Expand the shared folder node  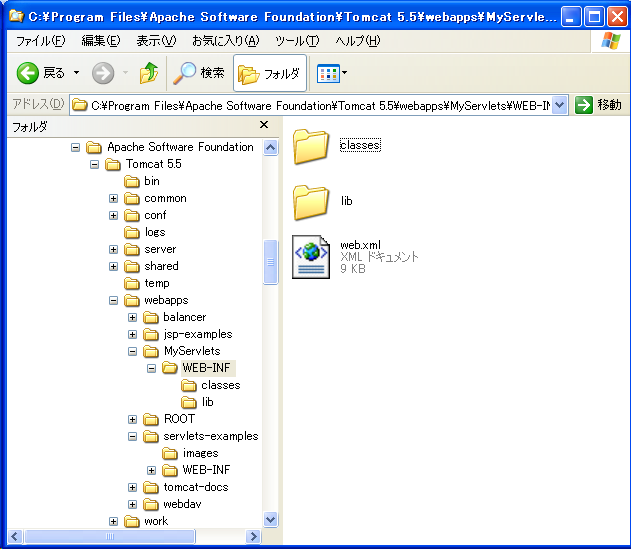coord(113,266)
